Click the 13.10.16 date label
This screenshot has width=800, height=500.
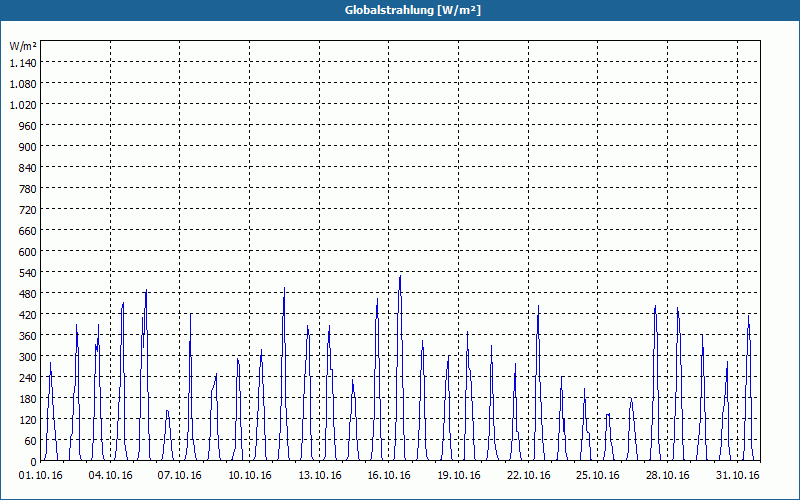pos(319,475)
